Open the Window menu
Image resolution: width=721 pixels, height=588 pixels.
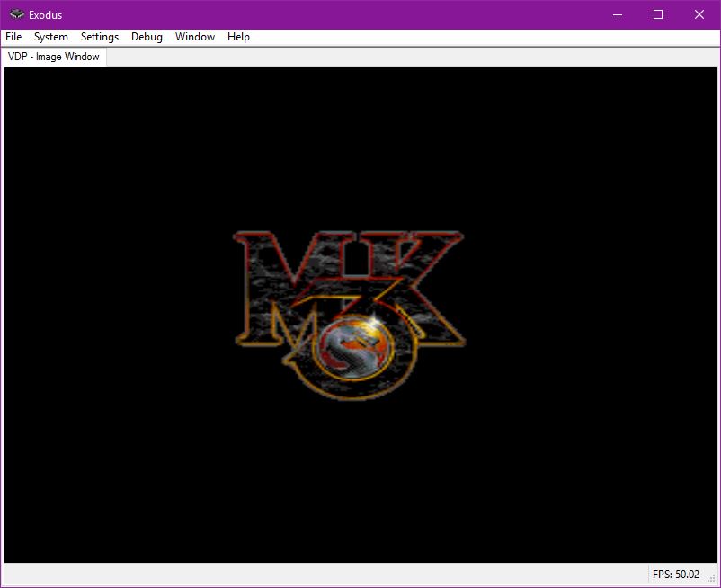[195, 37]
